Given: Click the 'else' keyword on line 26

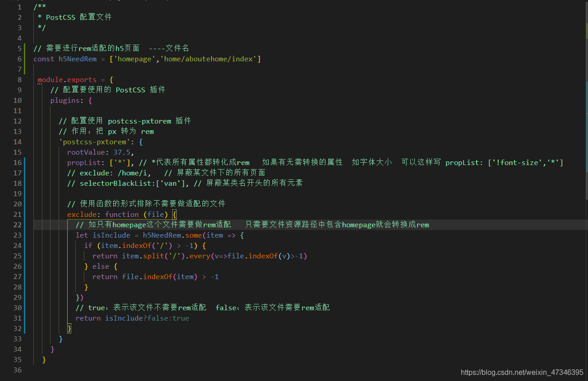Looking at the screenshot, I should (x=101, y=266).
